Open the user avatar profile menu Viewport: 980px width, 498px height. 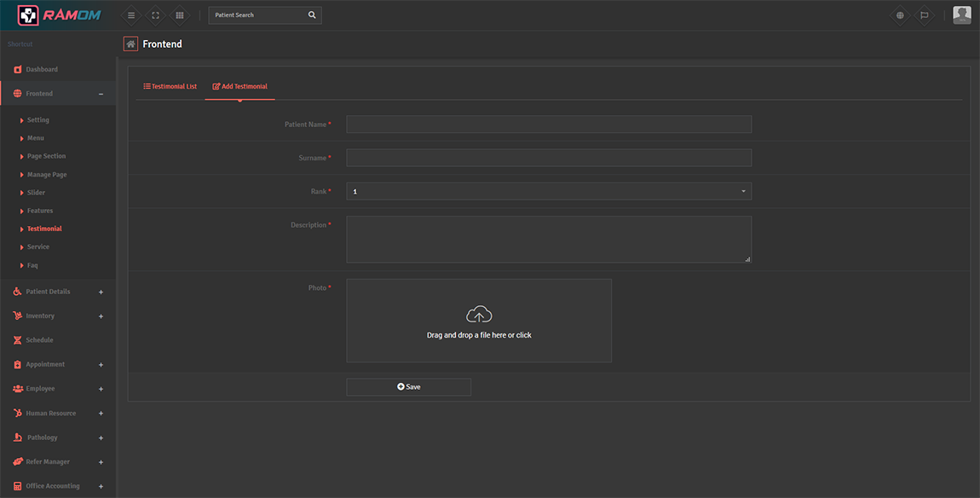(x=961, y=15)
